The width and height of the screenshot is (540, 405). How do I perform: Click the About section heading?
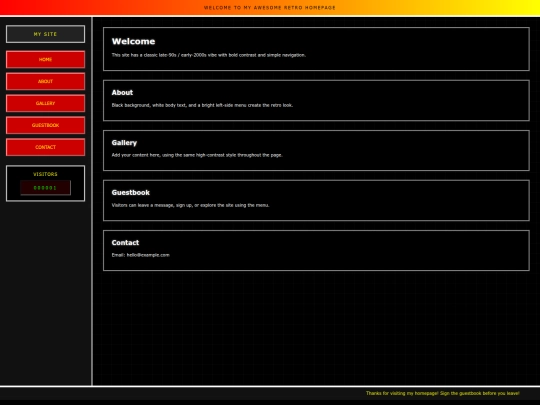[x=122, y=92]
